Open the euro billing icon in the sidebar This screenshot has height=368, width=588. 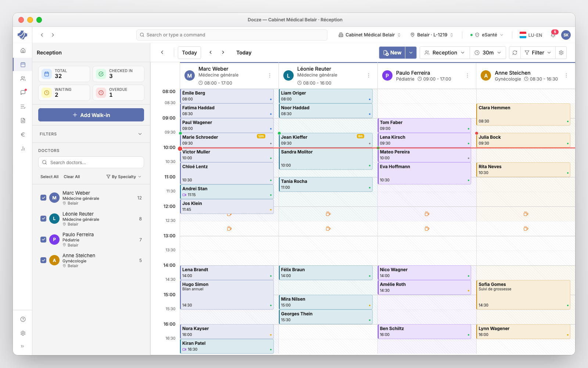point(23,134)
